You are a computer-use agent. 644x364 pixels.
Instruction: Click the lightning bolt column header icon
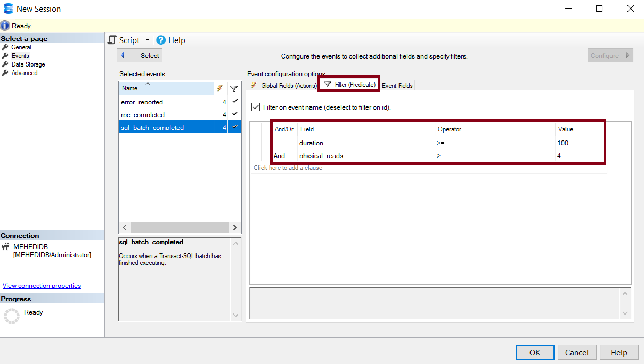click(219, 88)
